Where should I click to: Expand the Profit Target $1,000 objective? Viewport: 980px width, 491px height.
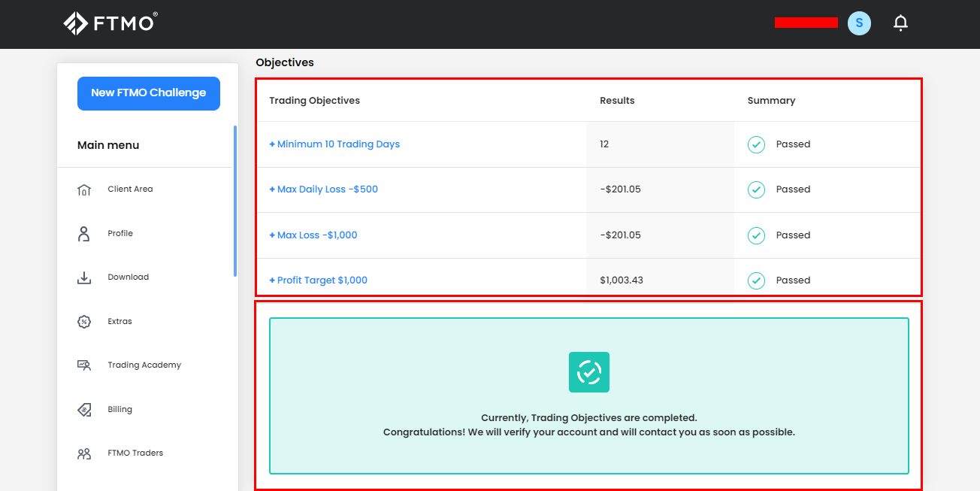[x=319, y=280]
